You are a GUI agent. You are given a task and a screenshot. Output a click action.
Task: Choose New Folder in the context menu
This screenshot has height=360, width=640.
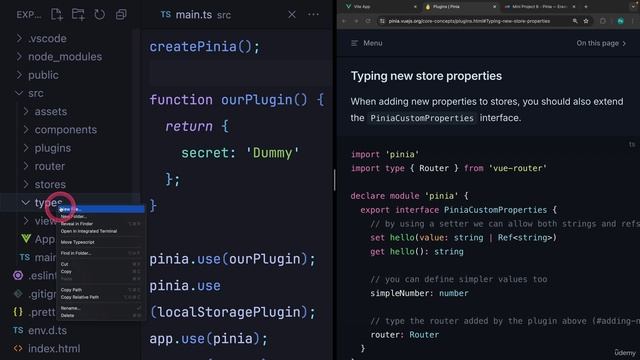pyautogui.click(x=101, y=216)
